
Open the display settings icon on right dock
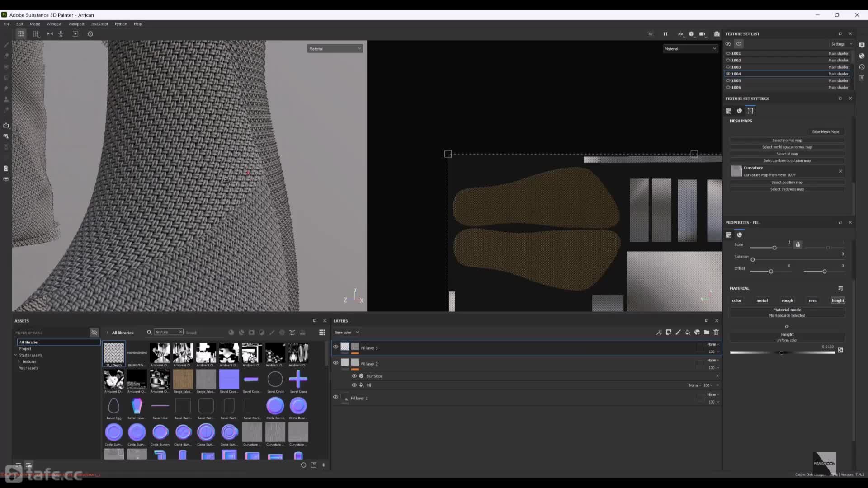tap(862, 45)
